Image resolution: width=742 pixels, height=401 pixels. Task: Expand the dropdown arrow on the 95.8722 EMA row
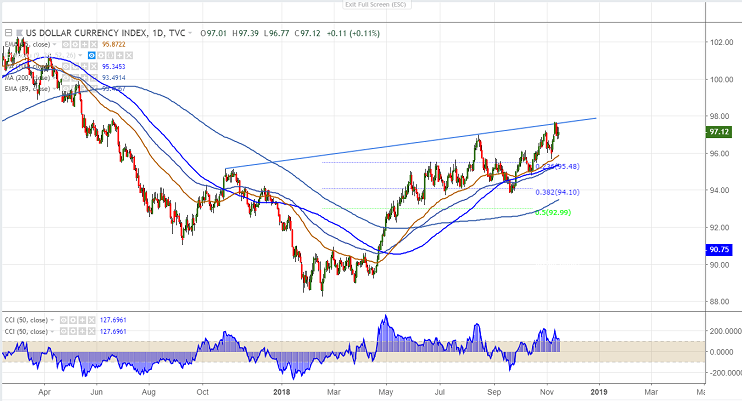[x=54, y=45]
